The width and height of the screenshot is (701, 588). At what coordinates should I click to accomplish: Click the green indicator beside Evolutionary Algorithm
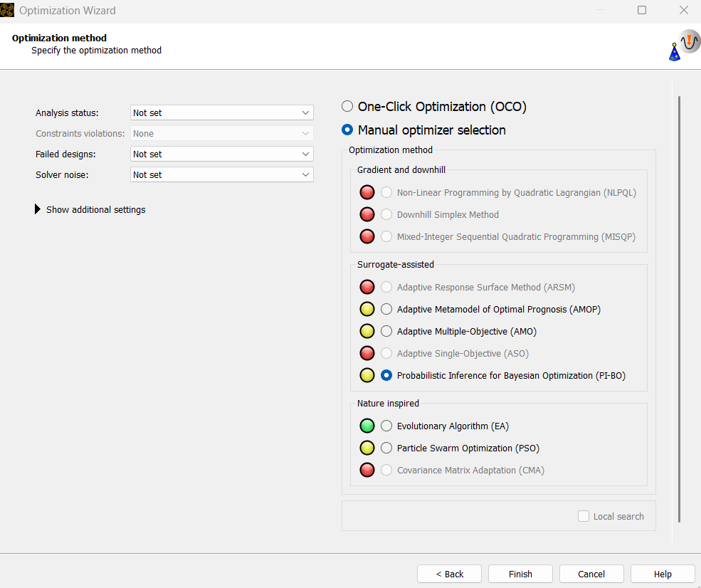pos(367,426)
